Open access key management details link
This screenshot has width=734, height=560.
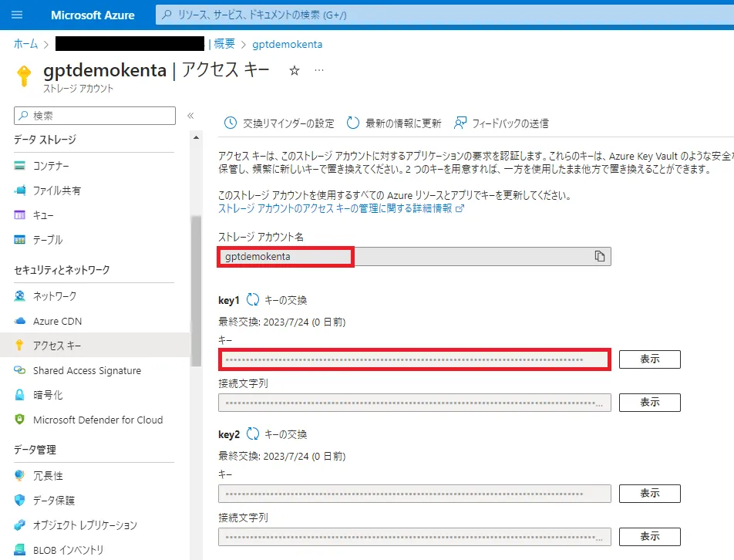[x=342, y=208]
